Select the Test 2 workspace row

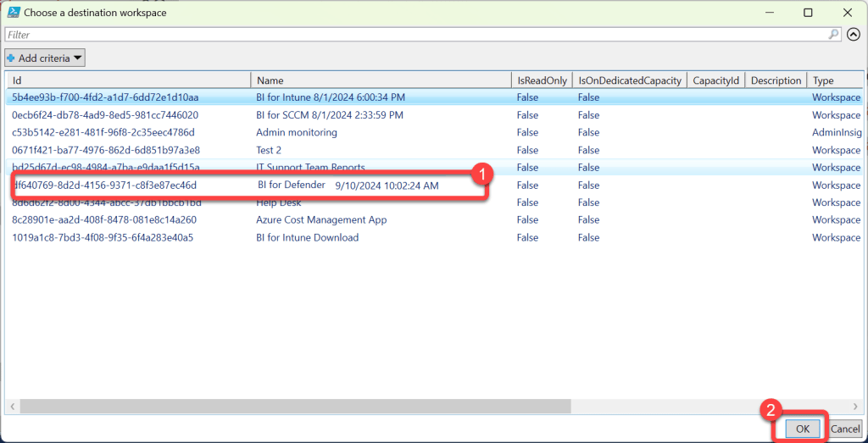[269, 150]
